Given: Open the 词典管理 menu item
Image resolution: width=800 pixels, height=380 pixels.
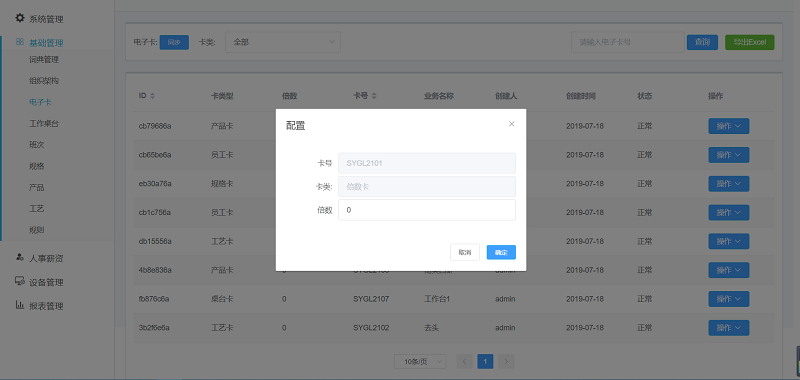Looking at the screenshot, I should pos(44,59).
